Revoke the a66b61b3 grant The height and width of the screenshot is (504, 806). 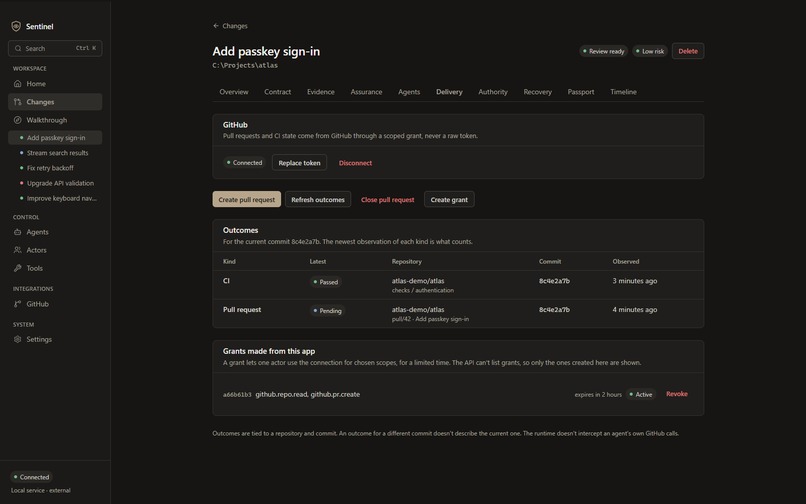677,394
